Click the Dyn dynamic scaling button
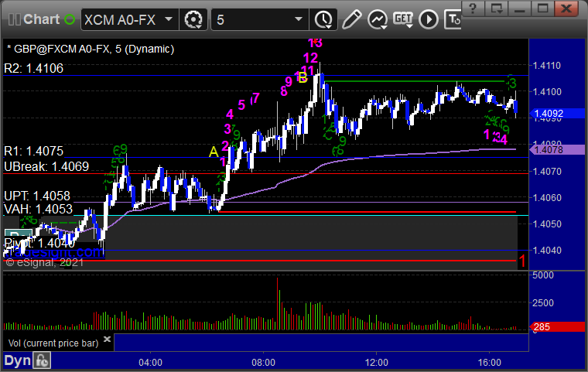This screenshot has width=588, height=372. (x=17, y=360)
